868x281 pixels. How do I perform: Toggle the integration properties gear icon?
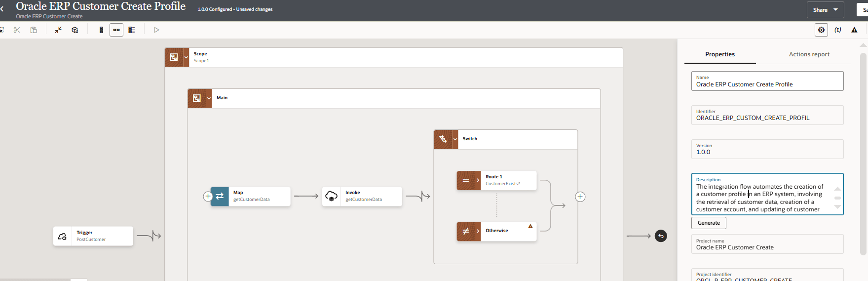(x=821, y=30)
